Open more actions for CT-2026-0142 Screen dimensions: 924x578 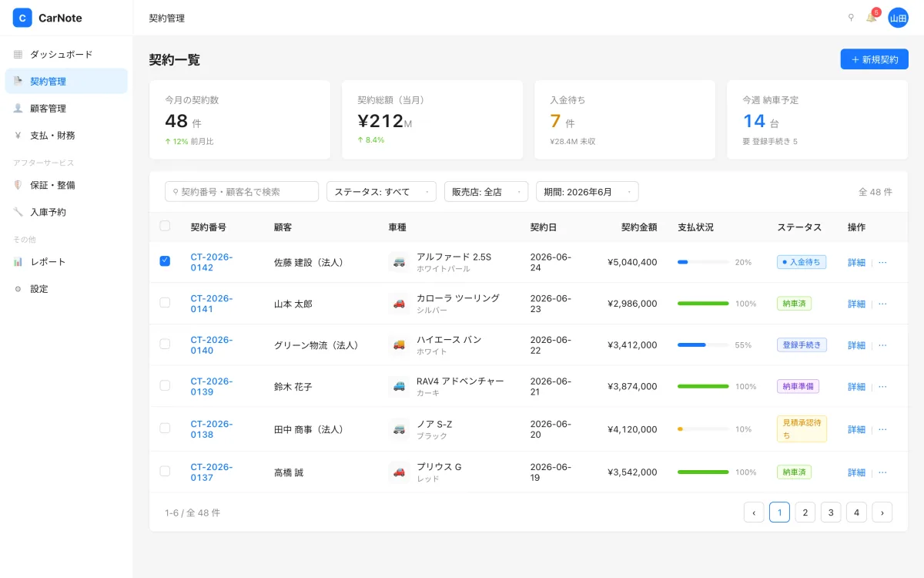(882, 262)
